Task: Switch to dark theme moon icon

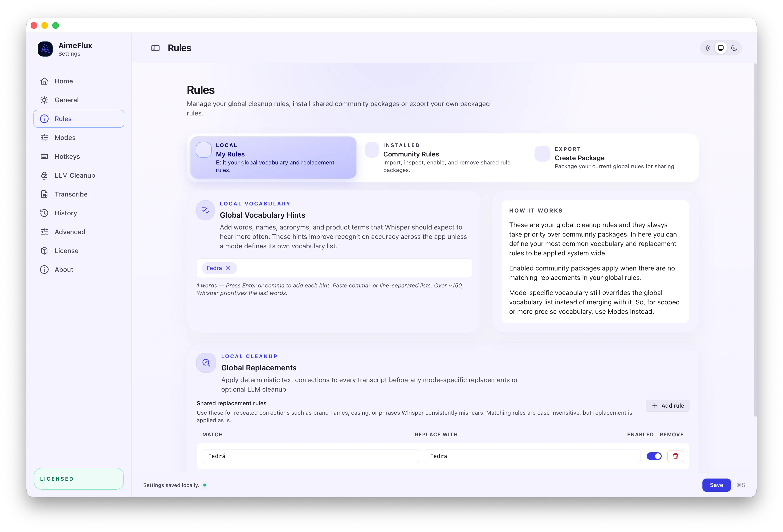Action: pos(734,48)
